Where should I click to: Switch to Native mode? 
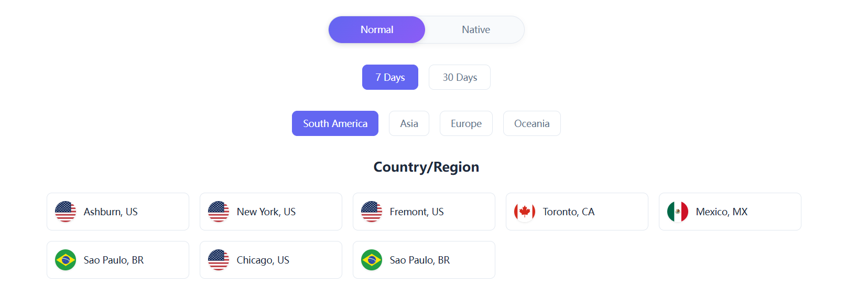pyautogui.click(x=475, y=30)
